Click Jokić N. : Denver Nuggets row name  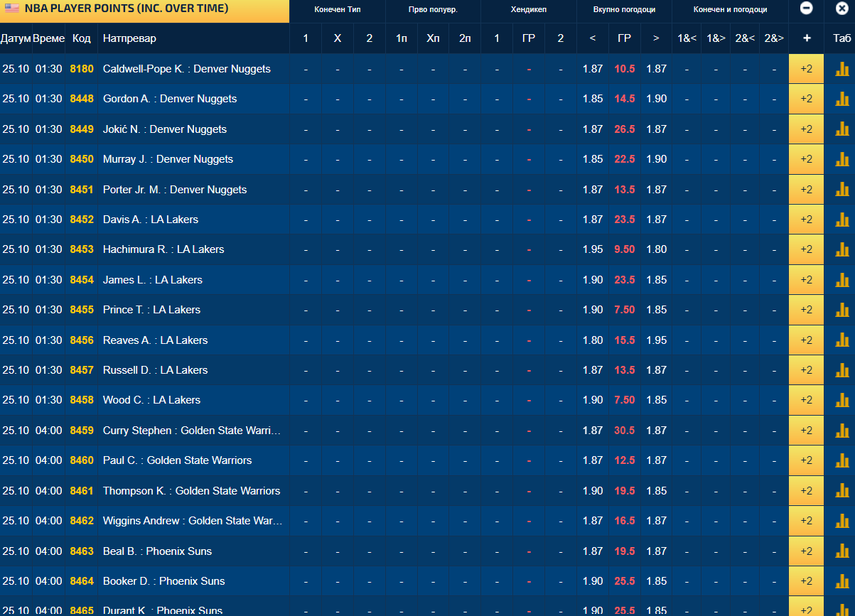click(x=165, y=129)
